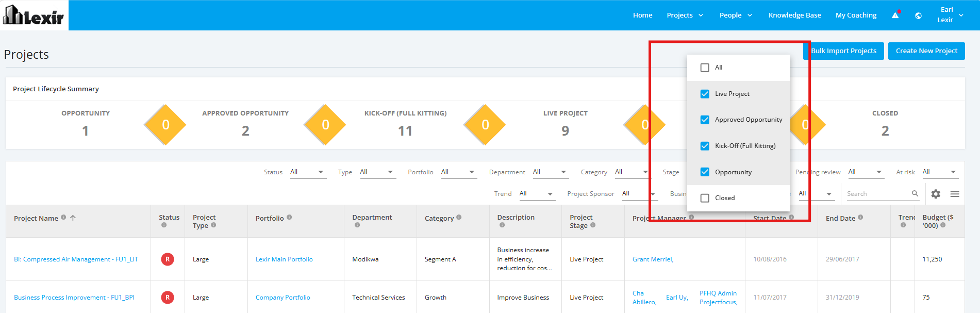The width and height of the screenshot is (980, 313).
Task: Click the globe language icon
Action: (x=918, y=15)
